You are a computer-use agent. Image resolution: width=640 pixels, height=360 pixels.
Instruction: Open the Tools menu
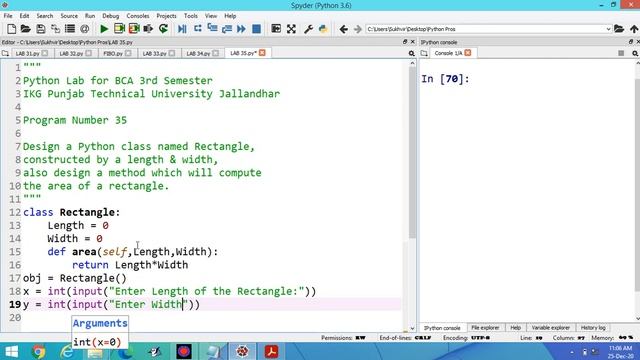tap(191, 16)
